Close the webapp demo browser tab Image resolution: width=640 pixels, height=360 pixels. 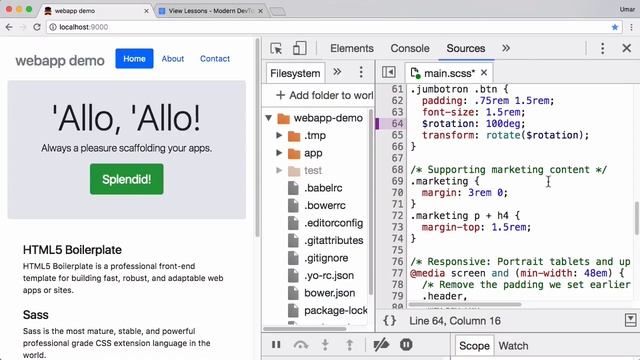(146, 11)
